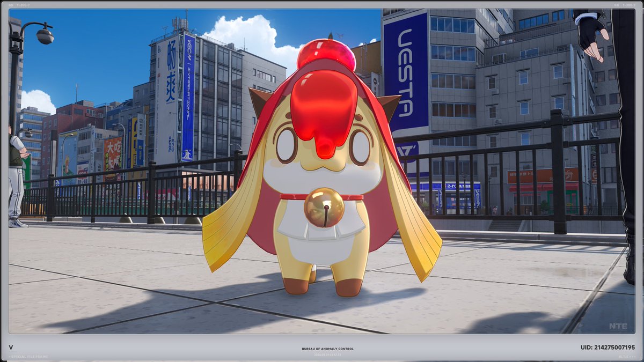Click the timestamp beneath Bureau of Anomaly Control

(x=327, y=354)
